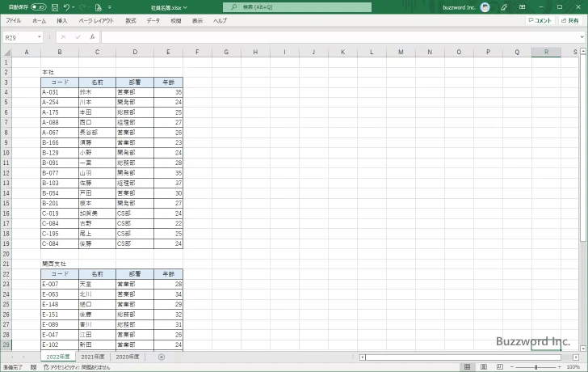The image size is (588, 372).
Task: Switch to Page Layout view icon
Action: click(484, 367)
